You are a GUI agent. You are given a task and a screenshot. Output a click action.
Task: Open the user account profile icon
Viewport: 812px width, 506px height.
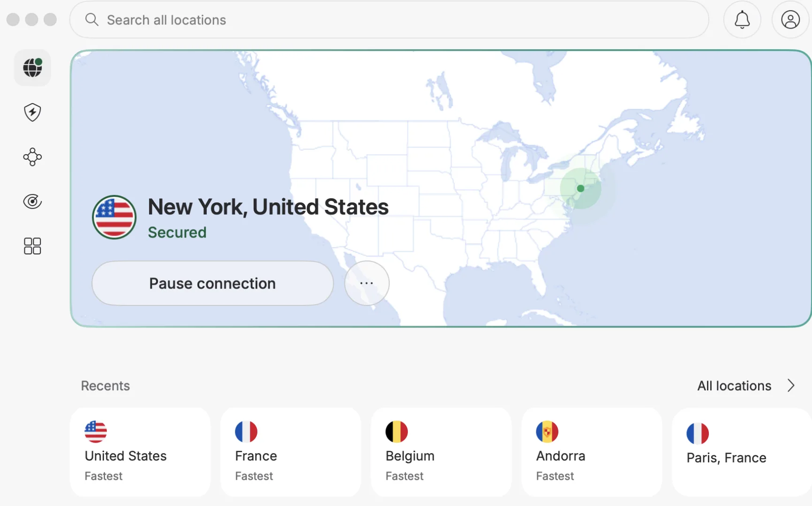[x=790, y=20]
